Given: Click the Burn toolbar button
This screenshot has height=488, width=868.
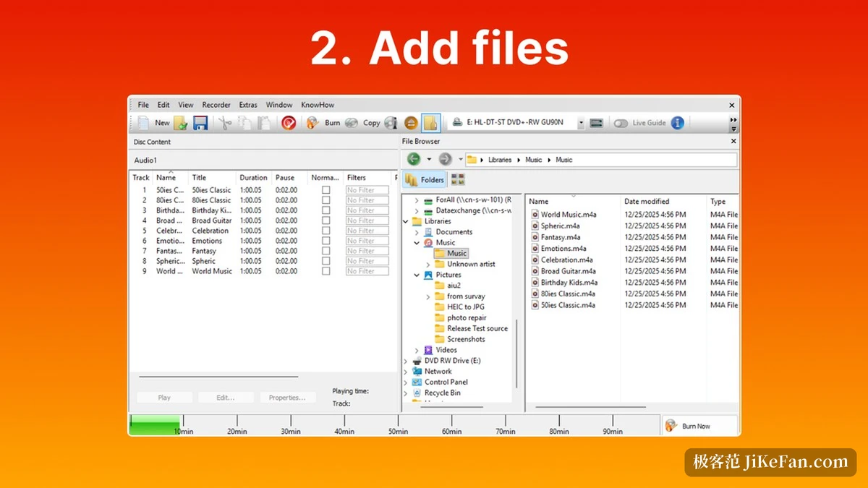Looking at the screenshot, I should click(x=323, y=123).
